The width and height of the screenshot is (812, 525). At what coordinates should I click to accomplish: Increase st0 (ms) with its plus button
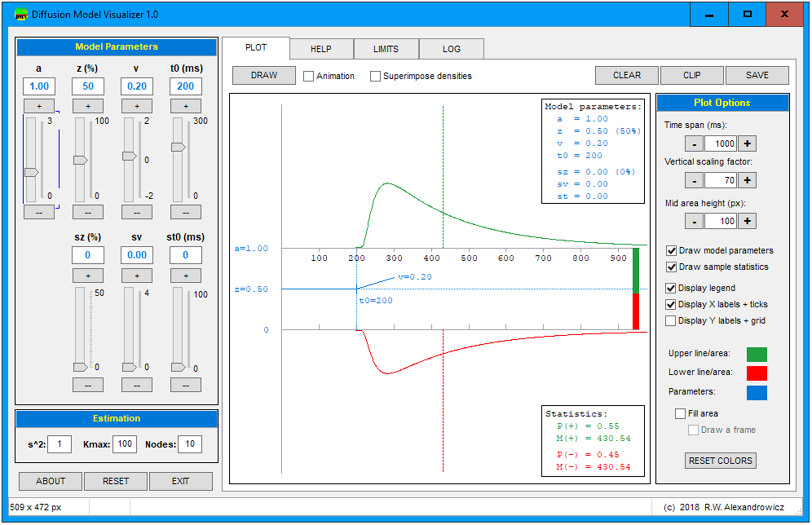pos(186,276)
